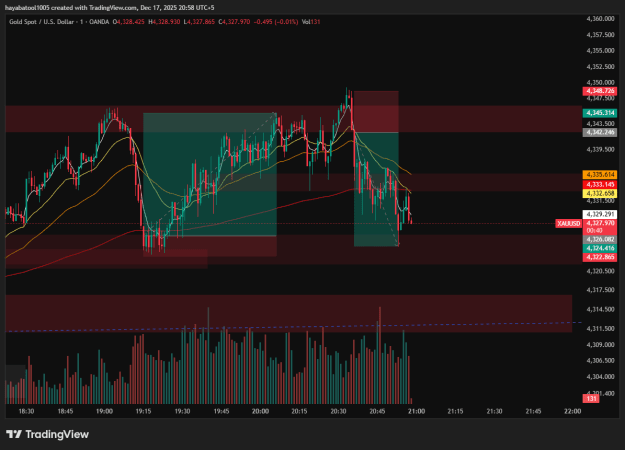Click the 20:30 time axis label

(338, 411)
